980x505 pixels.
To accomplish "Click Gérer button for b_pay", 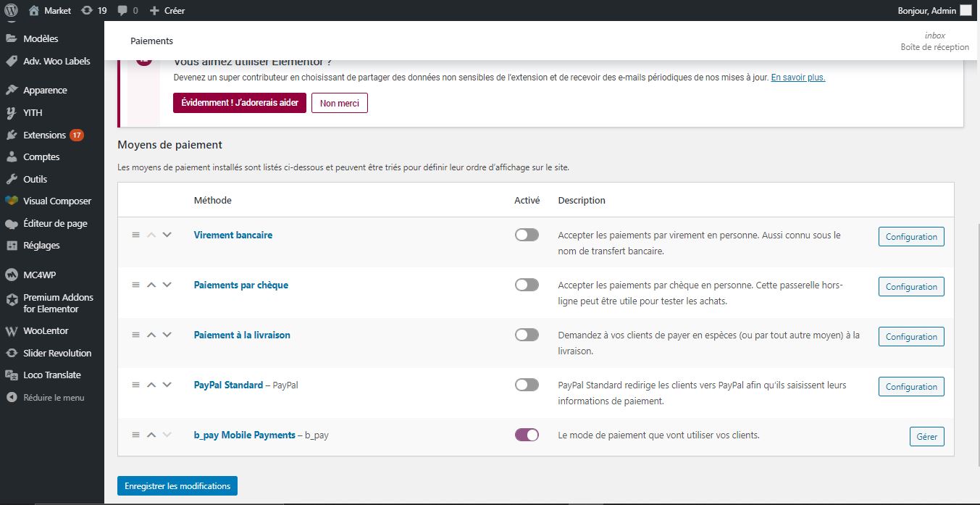I will click(926, 436).
